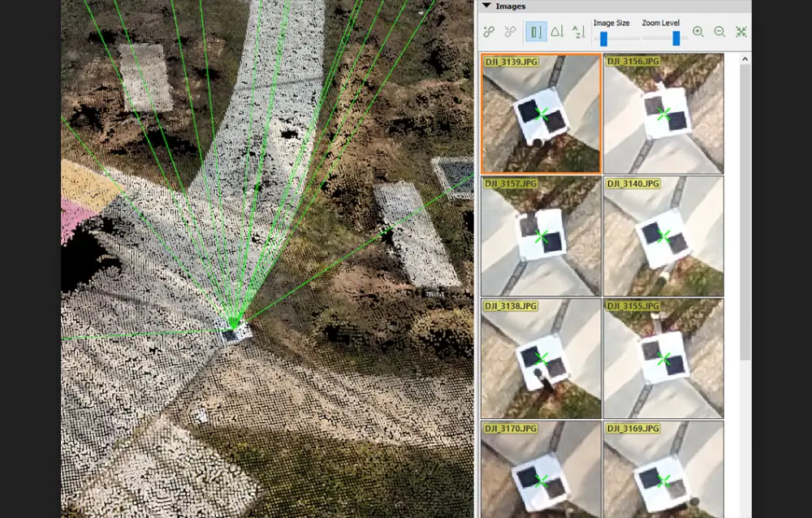Click the add link marks icon
This screenshot has height=518, width=812.
tap(489, 32)
